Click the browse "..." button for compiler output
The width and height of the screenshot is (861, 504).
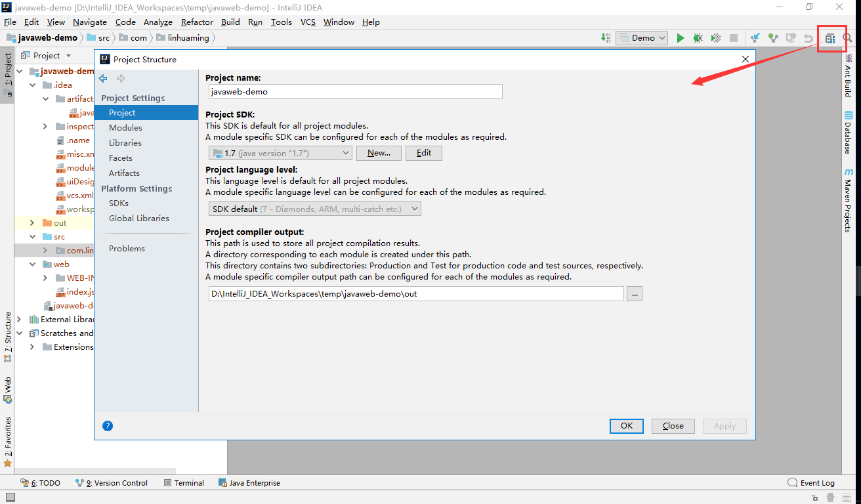(x=634, y=294)
